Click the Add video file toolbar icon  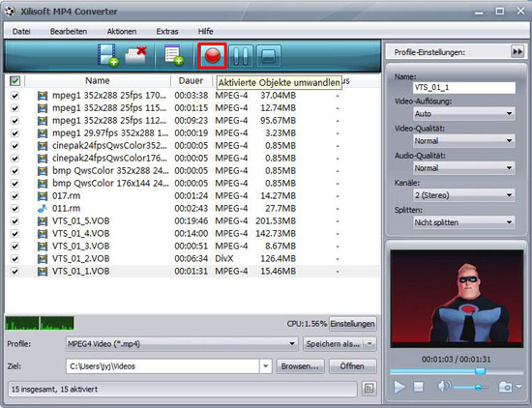pyautogui.click(x=107, y=55)
